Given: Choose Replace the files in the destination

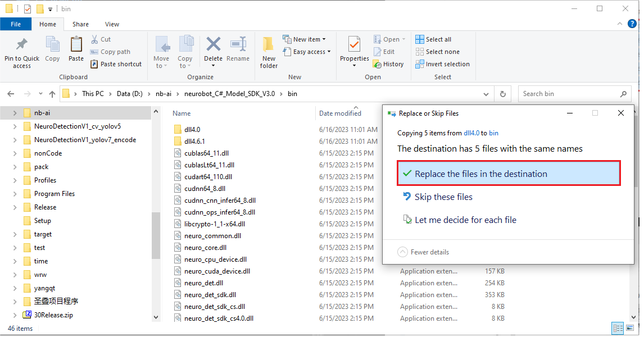Looking at the screenshot, I should click(509, 174).
